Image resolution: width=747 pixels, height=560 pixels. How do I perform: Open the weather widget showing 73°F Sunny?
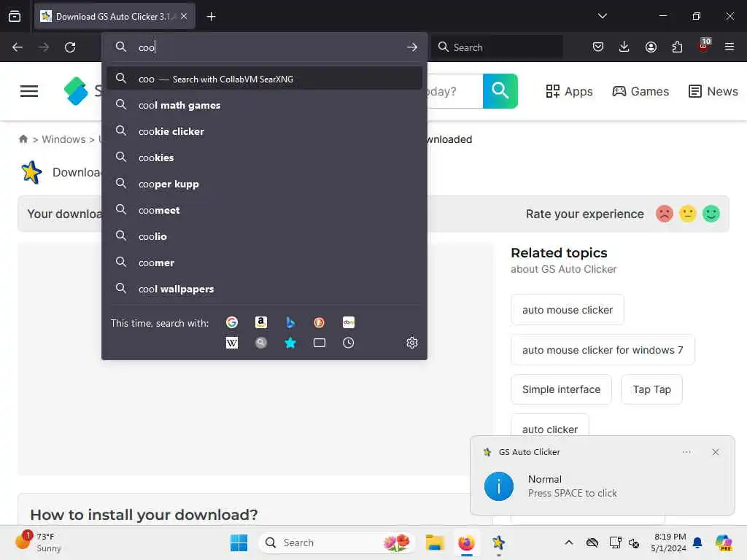(x=39, y=542)
